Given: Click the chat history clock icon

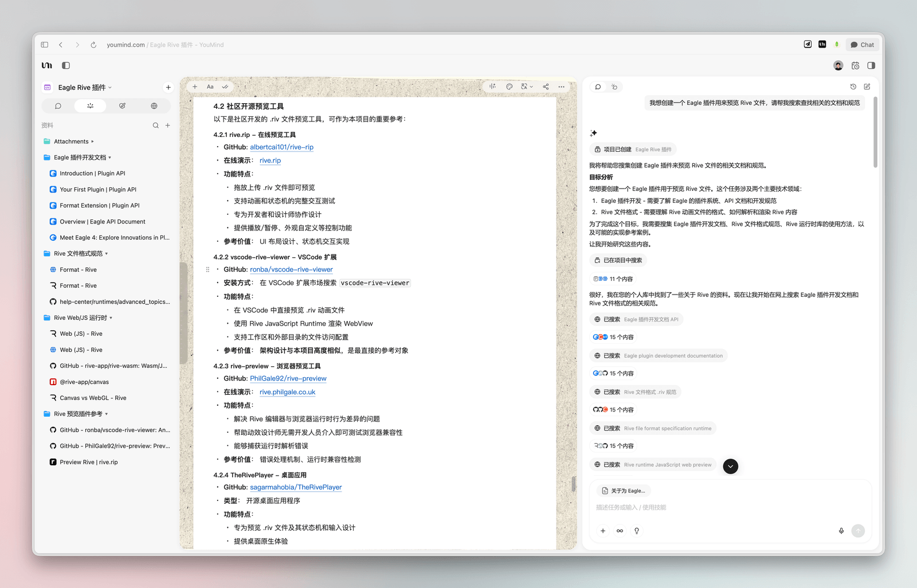Looking at the screenshot, I should coord(853,87).
